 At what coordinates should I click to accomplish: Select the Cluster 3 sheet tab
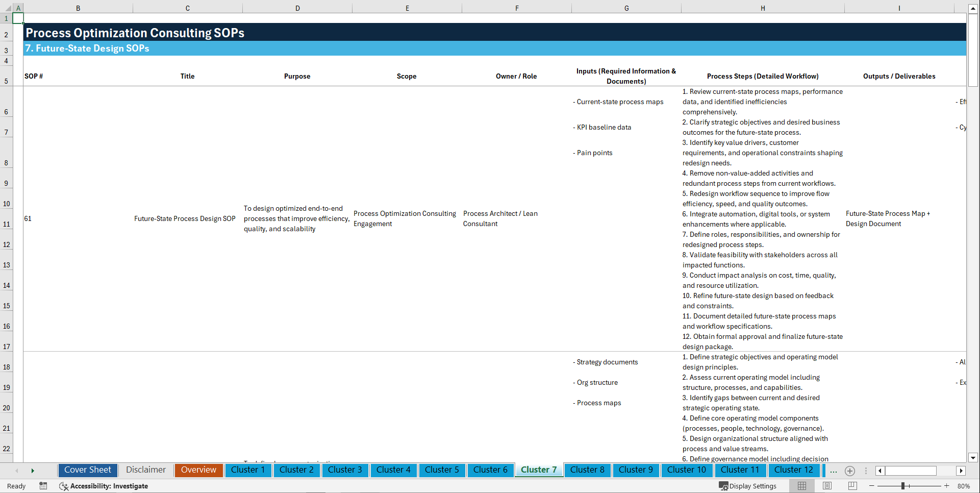tap(345, 470)
